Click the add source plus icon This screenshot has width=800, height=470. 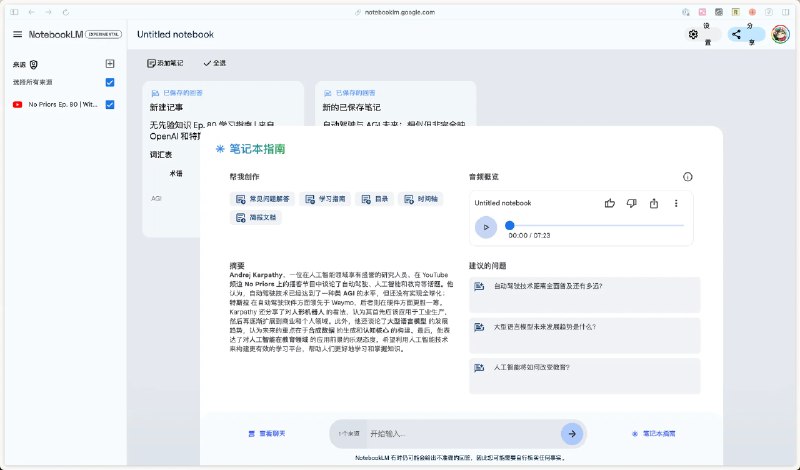coord(110,64)
